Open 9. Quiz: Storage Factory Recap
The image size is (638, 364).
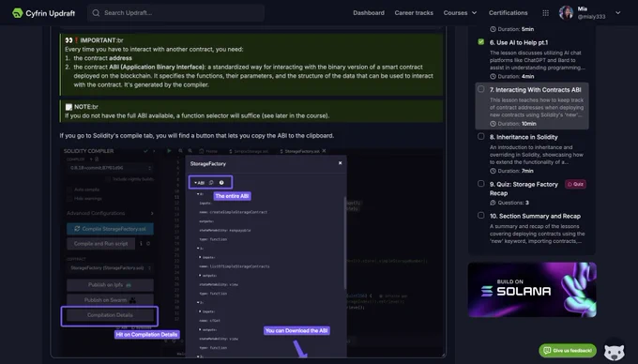point(524,189)
